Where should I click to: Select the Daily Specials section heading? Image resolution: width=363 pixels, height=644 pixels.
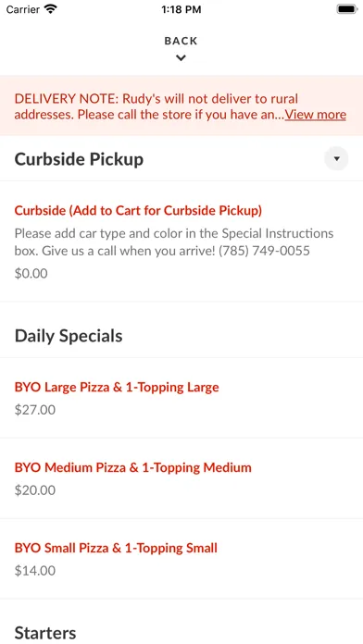click(x=69, y=336)
